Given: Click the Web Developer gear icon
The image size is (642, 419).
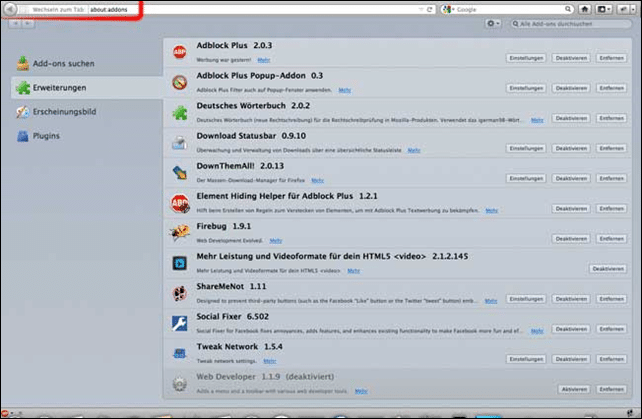Looking at the screenshot, I should pos(179,384).
